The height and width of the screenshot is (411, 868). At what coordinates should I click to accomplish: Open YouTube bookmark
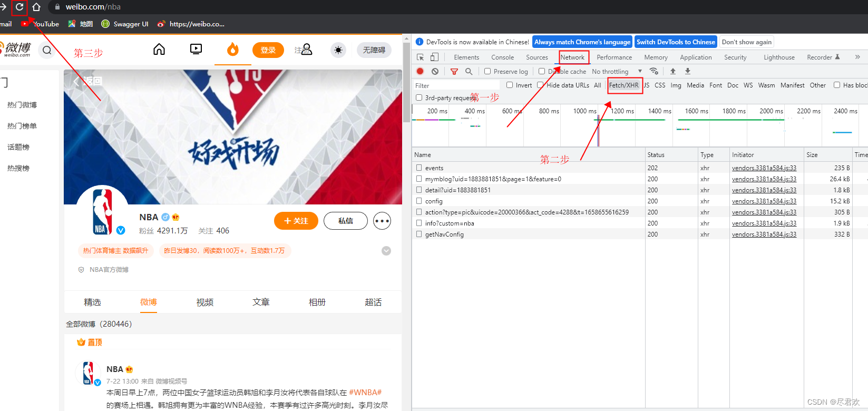point(40,24)
